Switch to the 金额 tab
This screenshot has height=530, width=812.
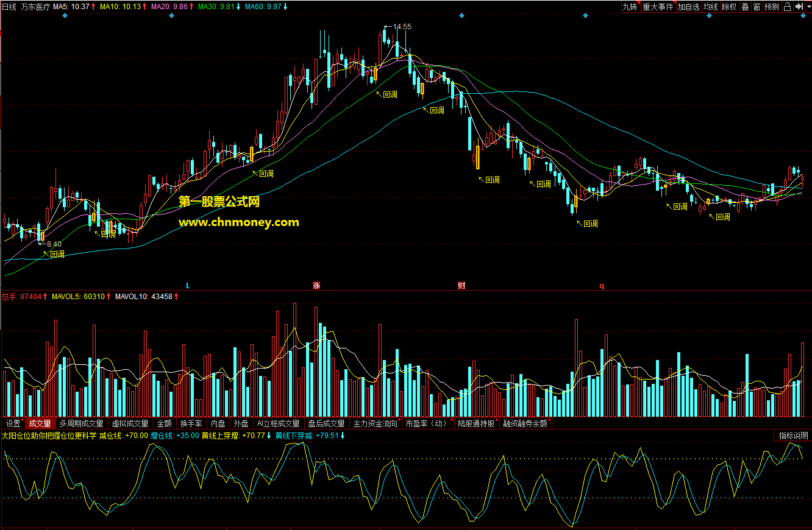165,423
